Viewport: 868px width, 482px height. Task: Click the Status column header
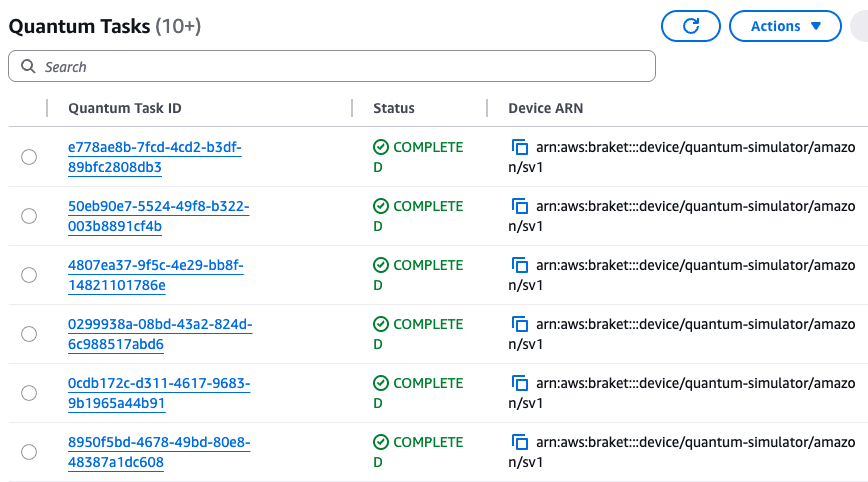click(394, 108)
